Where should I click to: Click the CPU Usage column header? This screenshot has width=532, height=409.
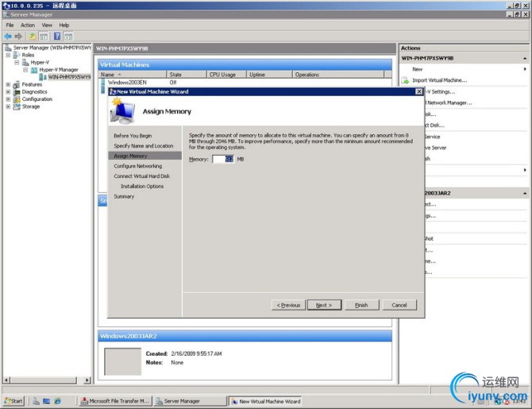pos(226,75)
